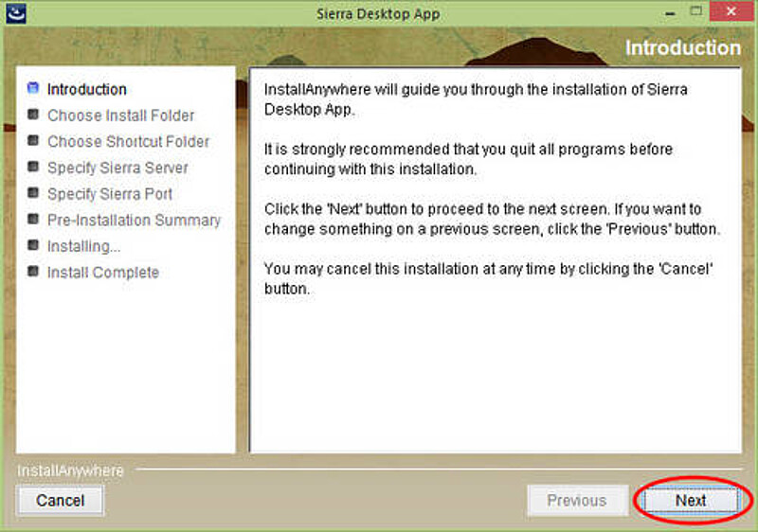The image size is (758, 532).
Task: Close the Sierra Desktop App installer
Action: pyautogui.click(x=731, y=11)
